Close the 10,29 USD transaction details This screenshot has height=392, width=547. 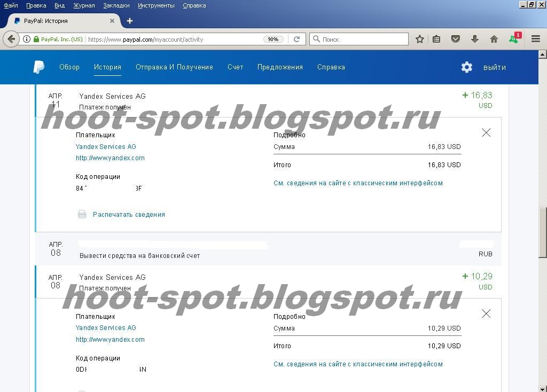pos(486,314)
